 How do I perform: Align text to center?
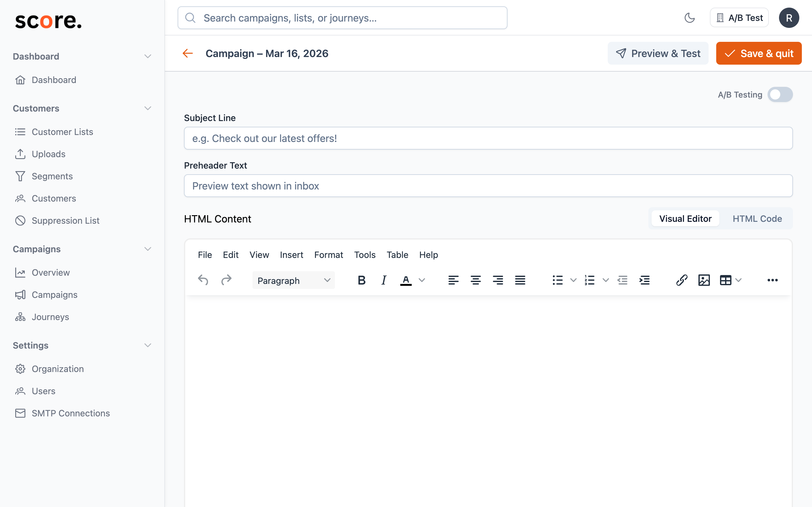pos(476,280)
